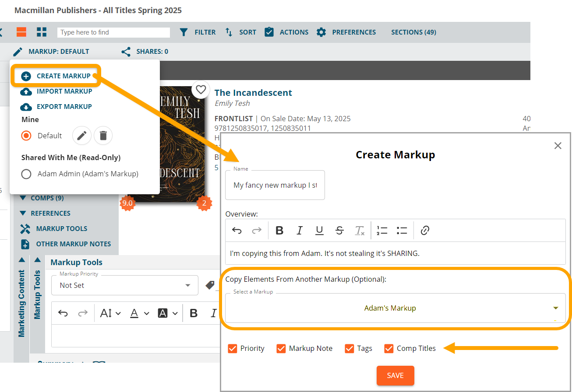Click the pencil edit icon beside Default markup
Screen dimensions: 572x392
coord(82,136)
